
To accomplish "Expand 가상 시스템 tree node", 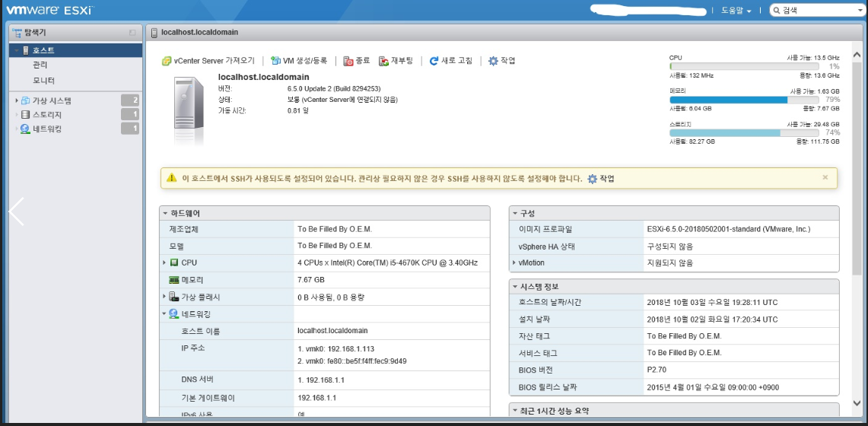I will (17, 100).
